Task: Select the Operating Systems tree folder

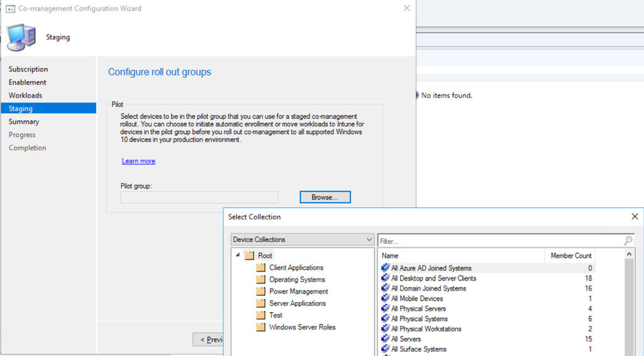Action: point(297,279)
